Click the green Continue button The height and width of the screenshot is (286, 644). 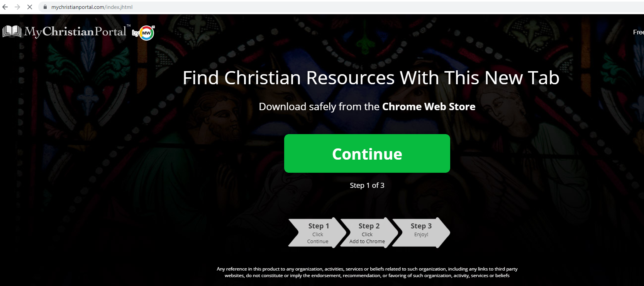(367, 153)
